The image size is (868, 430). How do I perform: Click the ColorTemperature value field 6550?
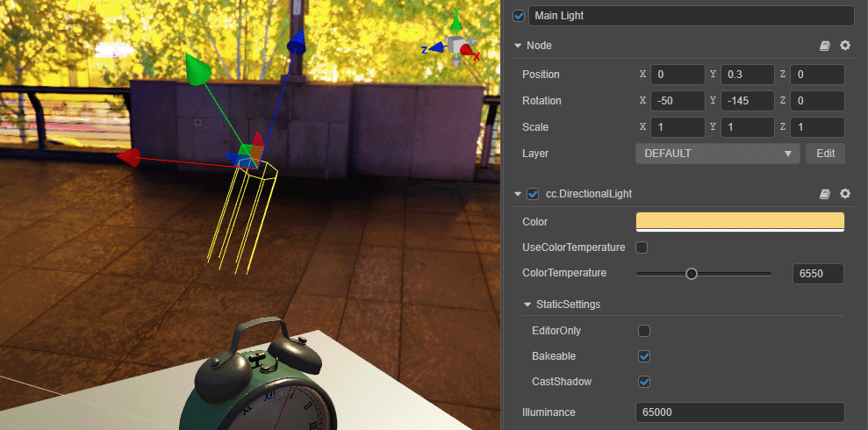point(818,274)
